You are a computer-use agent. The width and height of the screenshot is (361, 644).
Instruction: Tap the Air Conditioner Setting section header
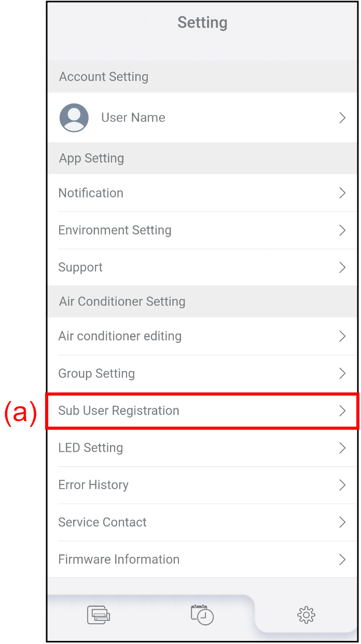point(121,301)
